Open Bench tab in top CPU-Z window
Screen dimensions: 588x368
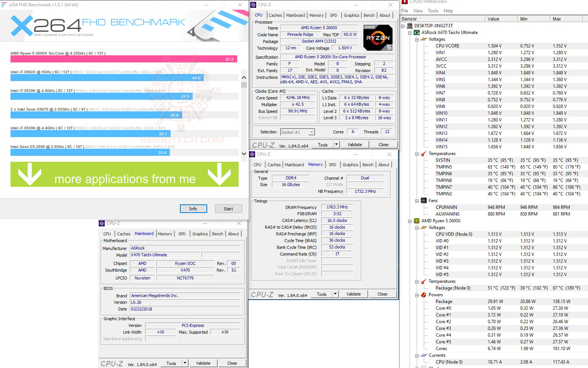(369, 15)
